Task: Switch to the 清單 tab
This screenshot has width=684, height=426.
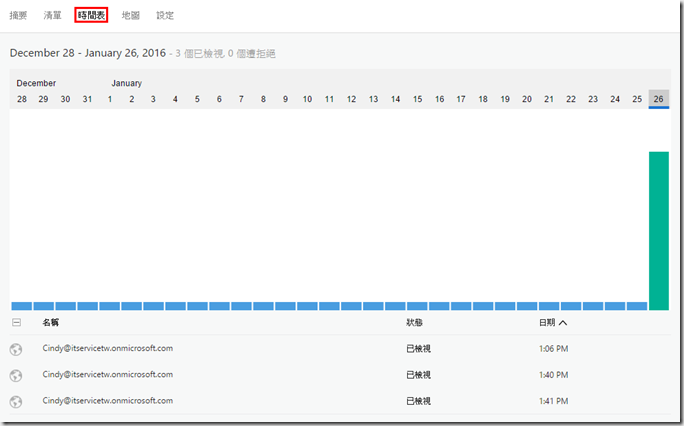Action: 53,16
